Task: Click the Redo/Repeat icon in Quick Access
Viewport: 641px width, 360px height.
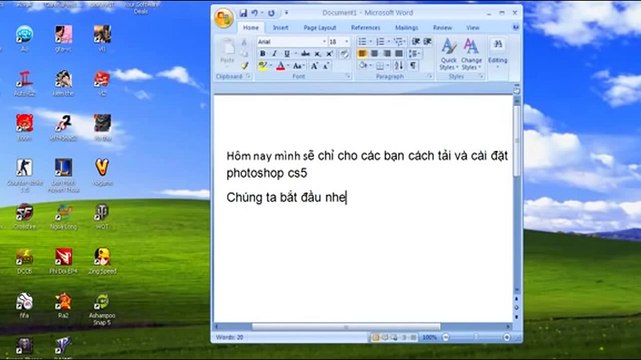Action: click(271, 13)
